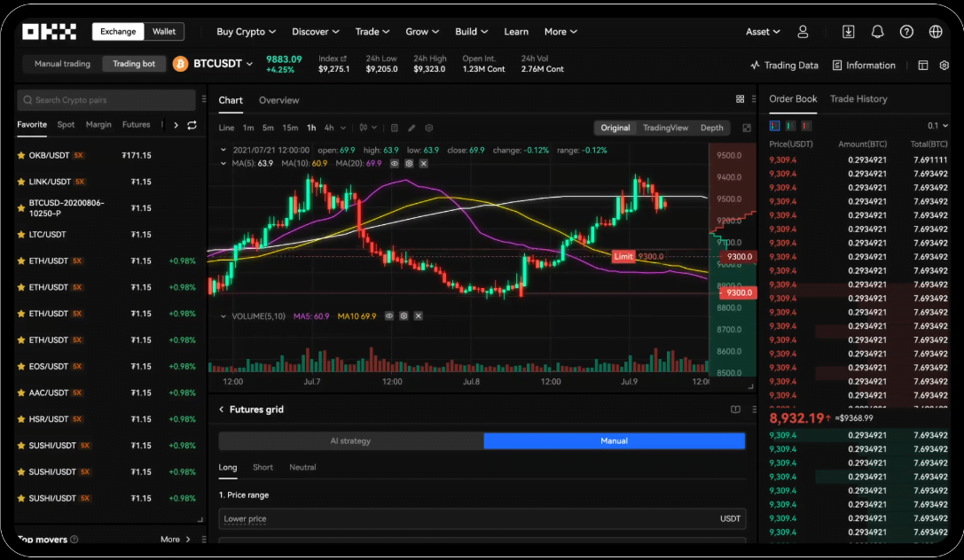Open chart indicators icon in toolbar

pos(364,128)
